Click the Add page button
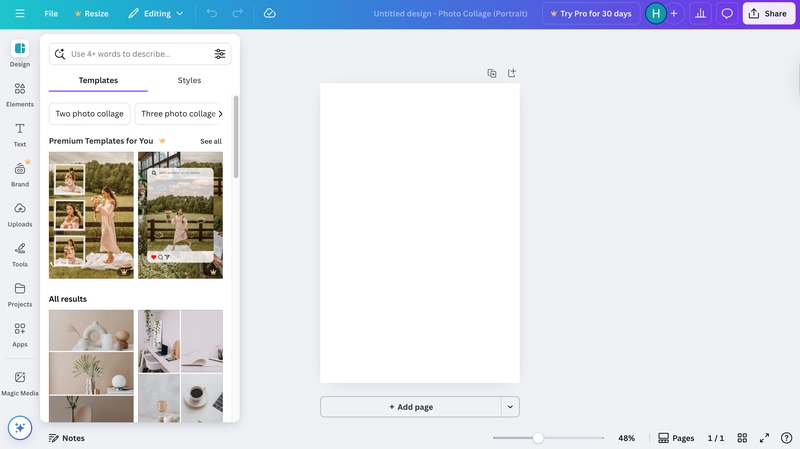This screenshot has height=449, width=800. point(411,407)
